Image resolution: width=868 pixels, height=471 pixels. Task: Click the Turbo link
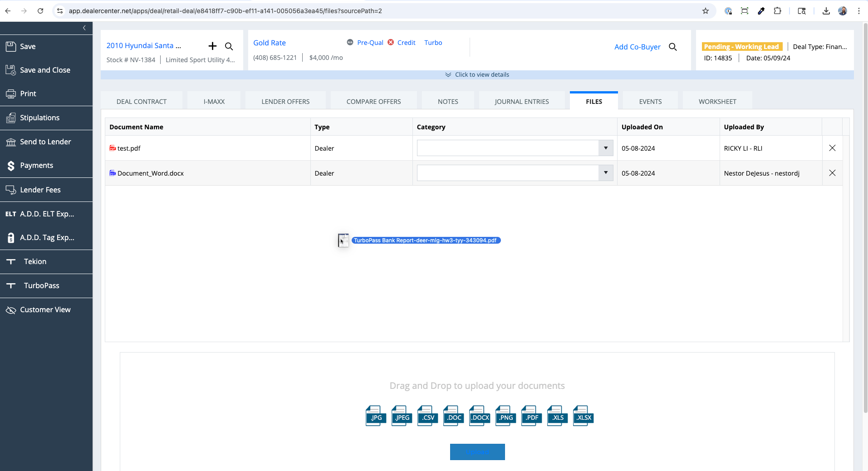click(433, 43)
